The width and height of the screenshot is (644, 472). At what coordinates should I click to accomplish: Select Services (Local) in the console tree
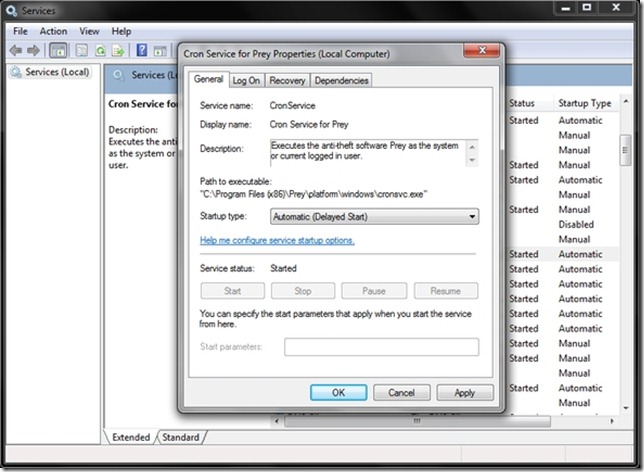pyautogui.click(x=57, y=72)
